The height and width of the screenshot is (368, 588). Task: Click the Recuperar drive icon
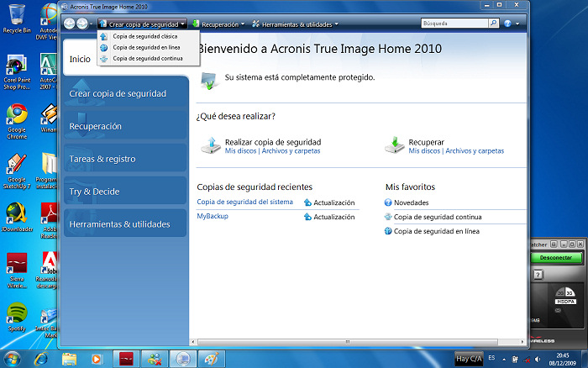[x=394, y=145]
